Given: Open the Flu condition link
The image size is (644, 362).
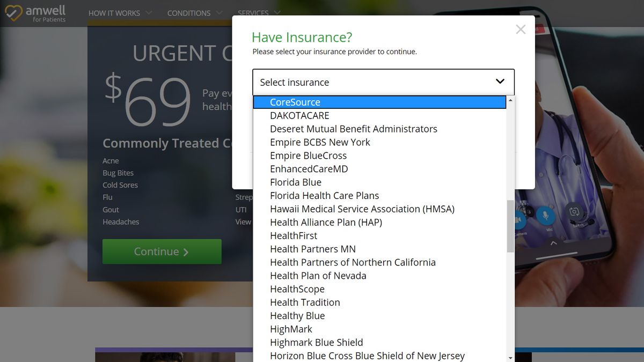Looking at the screenshot, I should point(107,197).
